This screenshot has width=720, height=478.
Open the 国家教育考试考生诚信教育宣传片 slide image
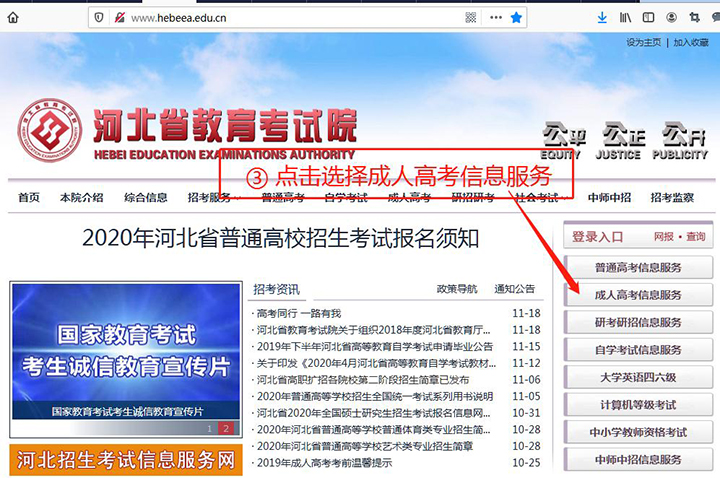pos(126,351)
